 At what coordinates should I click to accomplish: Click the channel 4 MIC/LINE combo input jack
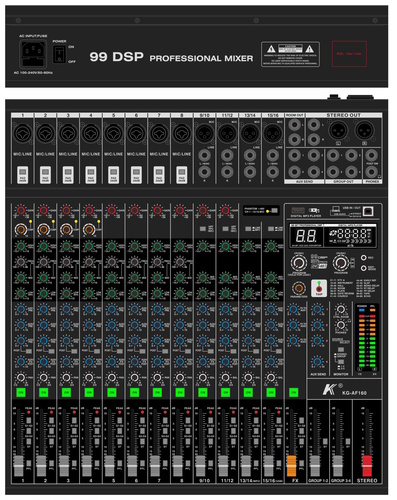[x=91, y=134]
